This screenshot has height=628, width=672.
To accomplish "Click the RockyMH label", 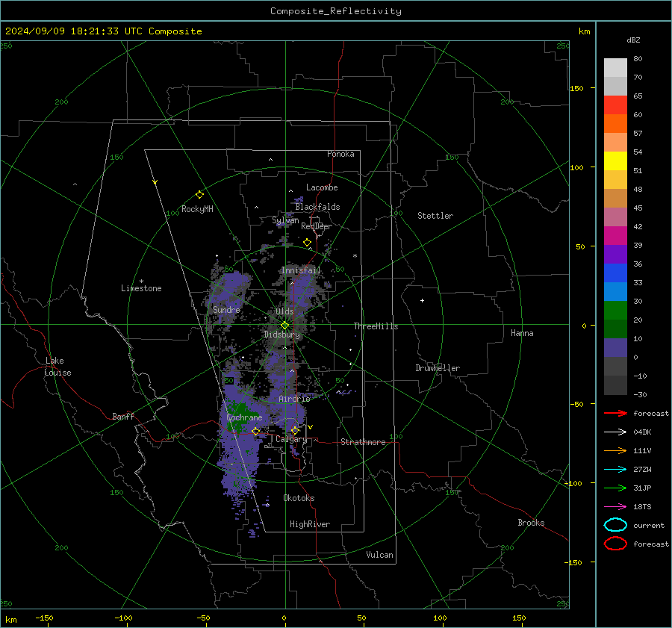I will click(197, 209).
